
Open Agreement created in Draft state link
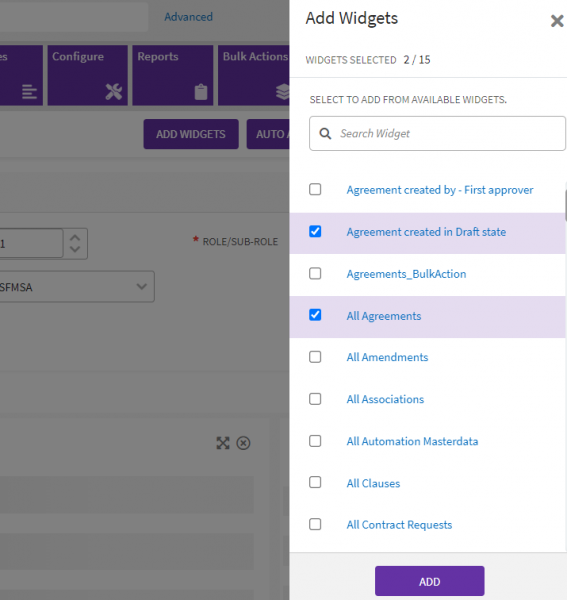426,232
